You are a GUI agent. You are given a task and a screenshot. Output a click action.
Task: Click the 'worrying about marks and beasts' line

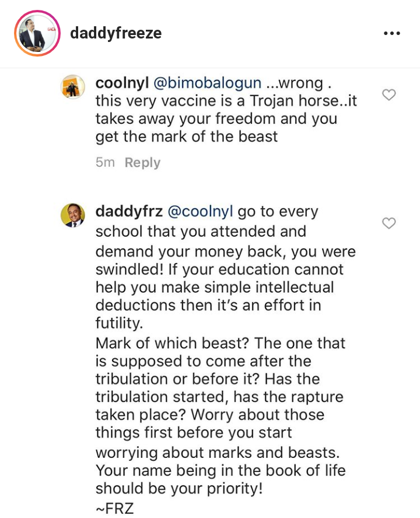coord(225,452)
